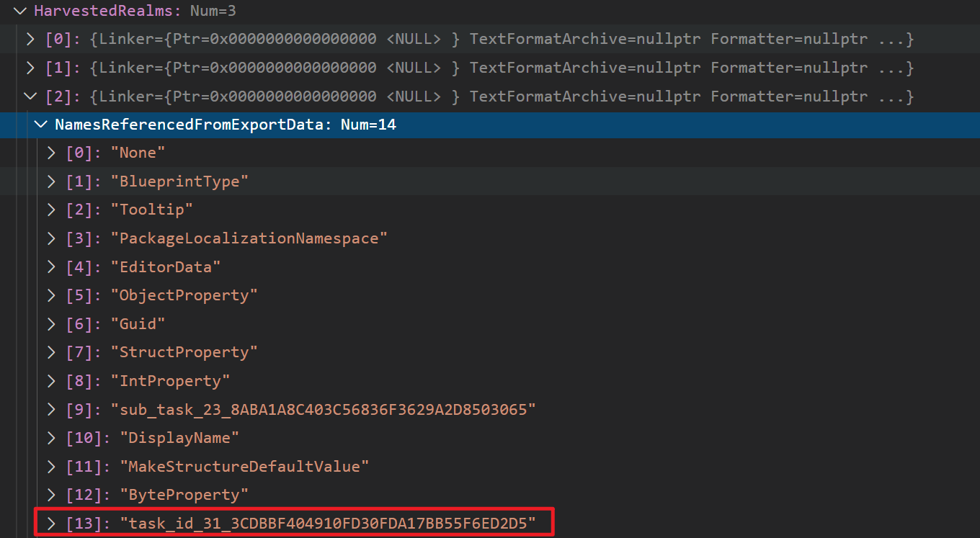The width and height of the screenshot is (980, 538).
Task: Collapse the NamesReferencedFromExportData list
Action: pos(41,125)
